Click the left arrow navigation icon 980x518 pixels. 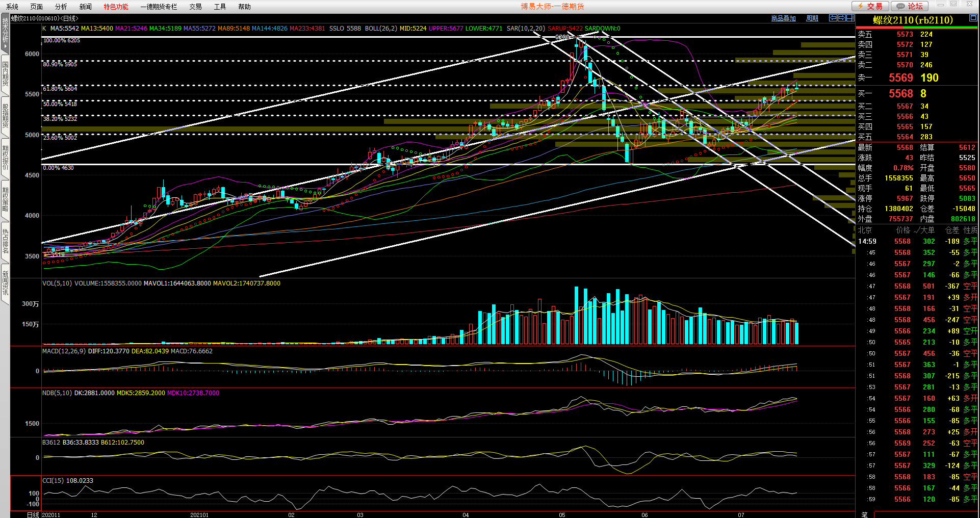pos(833,18)
